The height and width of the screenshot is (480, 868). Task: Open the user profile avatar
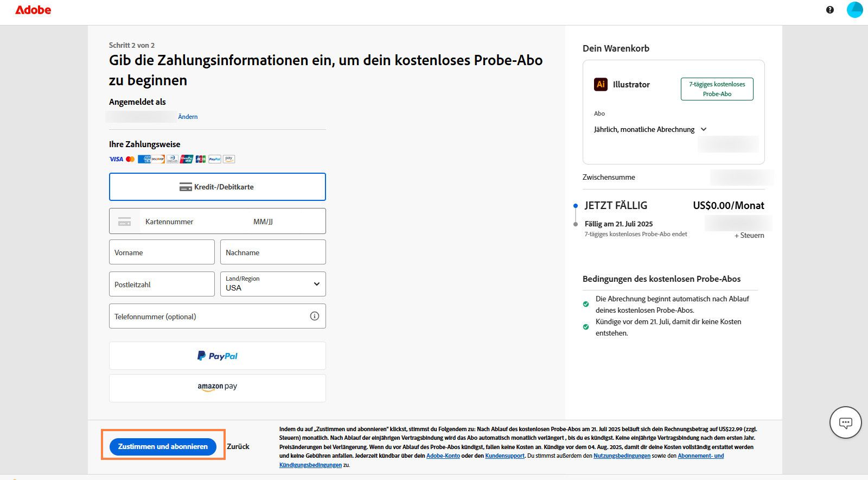click(x=854, y=10)
